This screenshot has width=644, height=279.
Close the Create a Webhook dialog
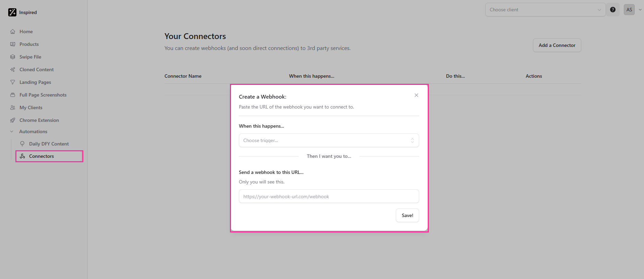coord(416,95)
